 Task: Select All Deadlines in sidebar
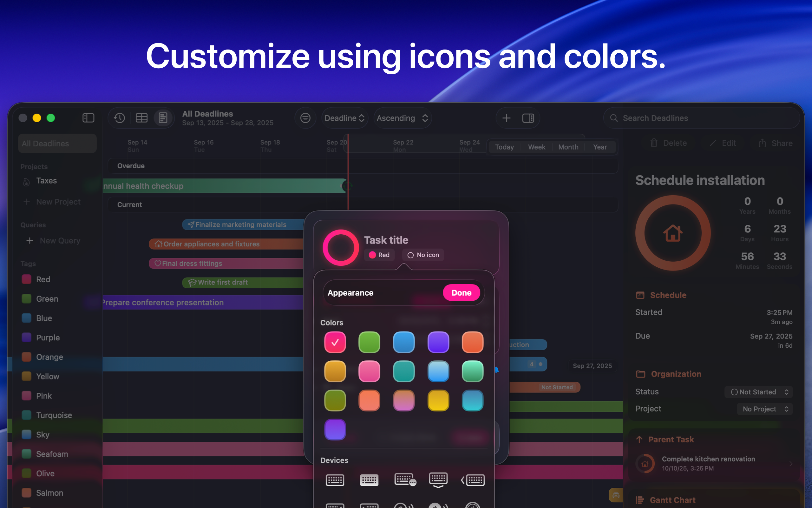[x=57, y=144]
